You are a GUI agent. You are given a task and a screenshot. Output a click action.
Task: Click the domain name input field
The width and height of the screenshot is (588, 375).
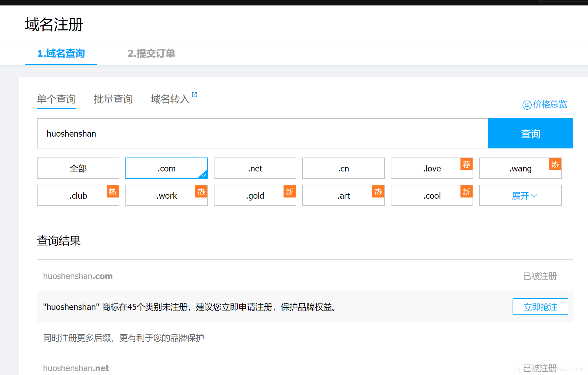[x=263, y=134]
